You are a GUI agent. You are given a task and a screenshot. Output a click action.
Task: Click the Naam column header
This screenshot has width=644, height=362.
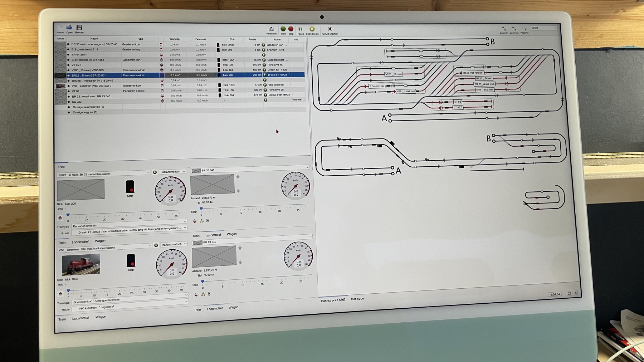click(94, 39)
